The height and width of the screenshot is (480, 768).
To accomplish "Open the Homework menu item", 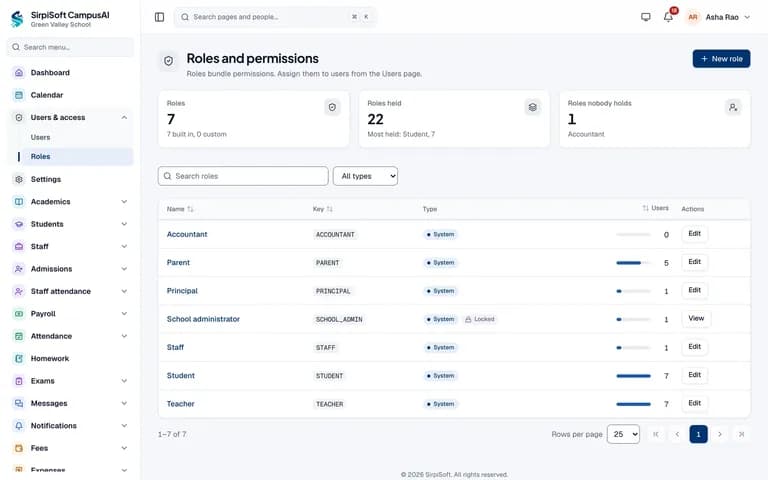I will [x=70, y=359].
